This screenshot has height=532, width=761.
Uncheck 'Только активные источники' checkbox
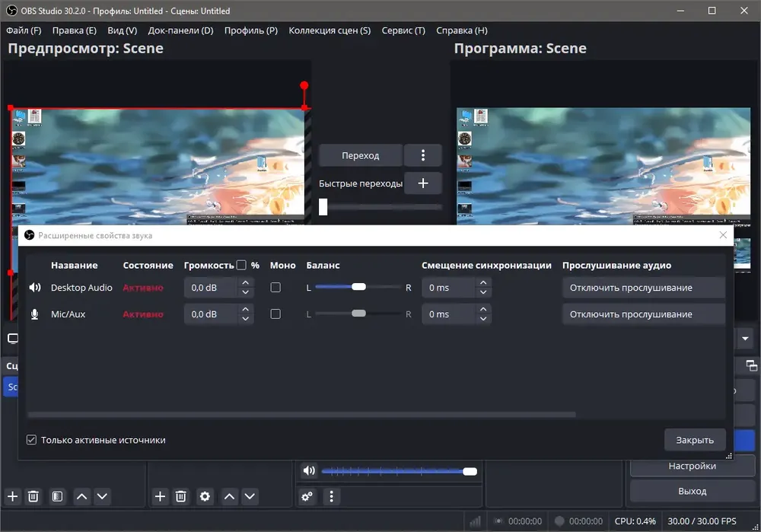tap(31, 440)
